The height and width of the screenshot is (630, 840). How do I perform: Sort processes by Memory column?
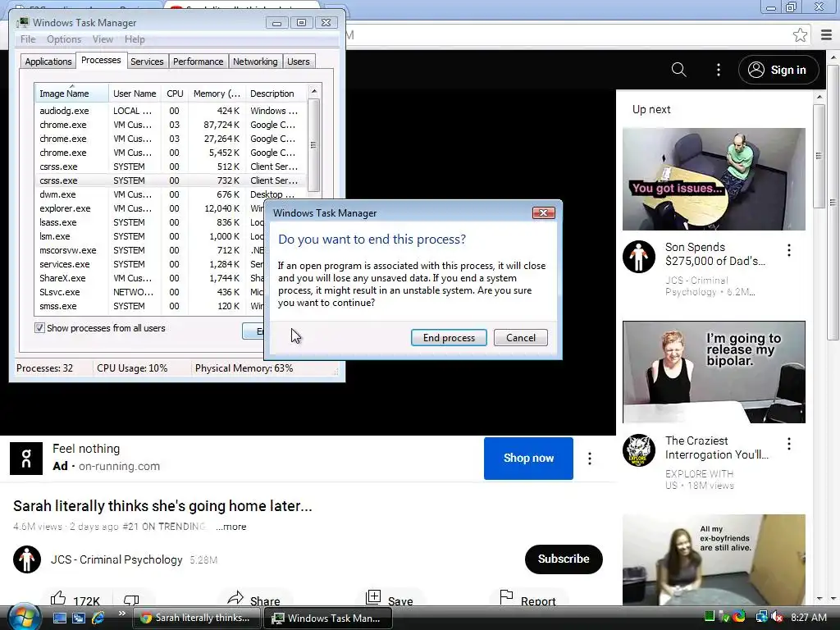(x=217, y=94)
